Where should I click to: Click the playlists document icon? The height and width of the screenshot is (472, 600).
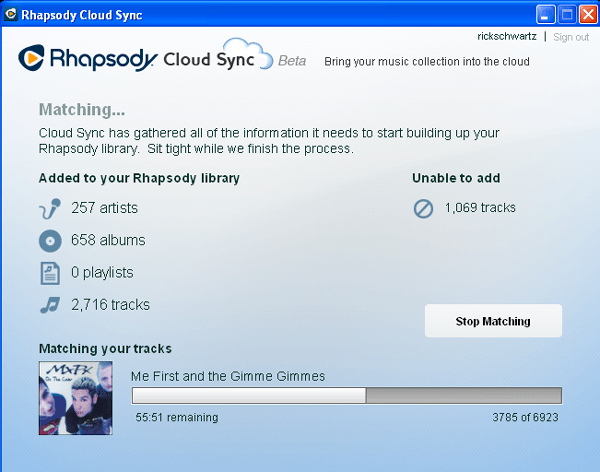click(50, 273)
